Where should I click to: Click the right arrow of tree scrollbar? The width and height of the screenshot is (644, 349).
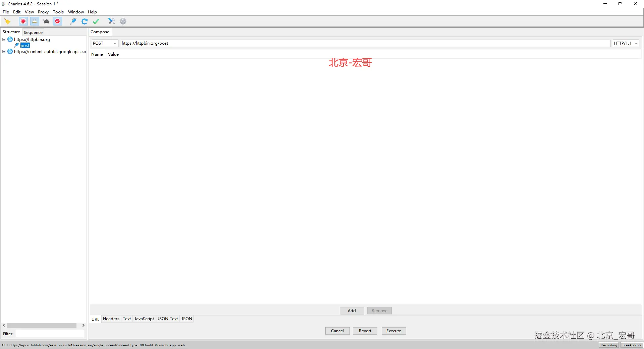coord(83,326)
